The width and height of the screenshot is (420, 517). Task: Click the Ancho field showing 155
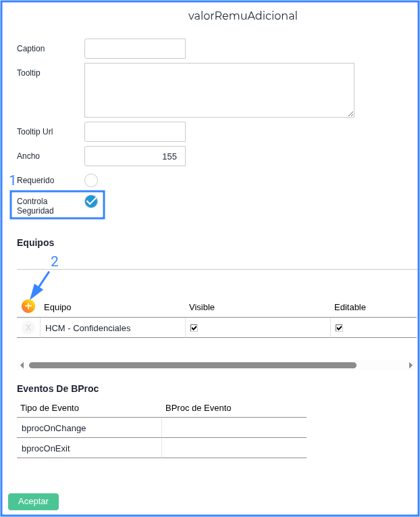click(135, 156)
